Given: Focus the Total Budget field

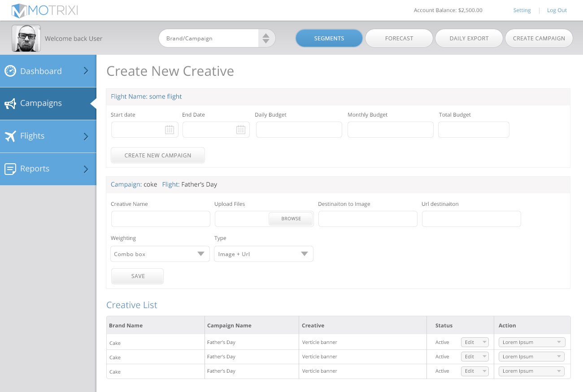Looking at the screenshot, I should (474, 130).
